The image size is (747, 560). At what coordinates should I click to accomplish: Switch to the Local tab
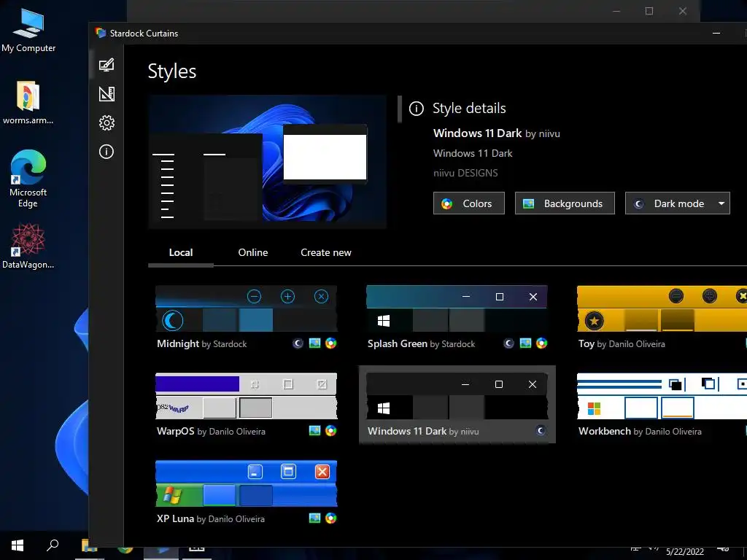[x=181, y=253]
